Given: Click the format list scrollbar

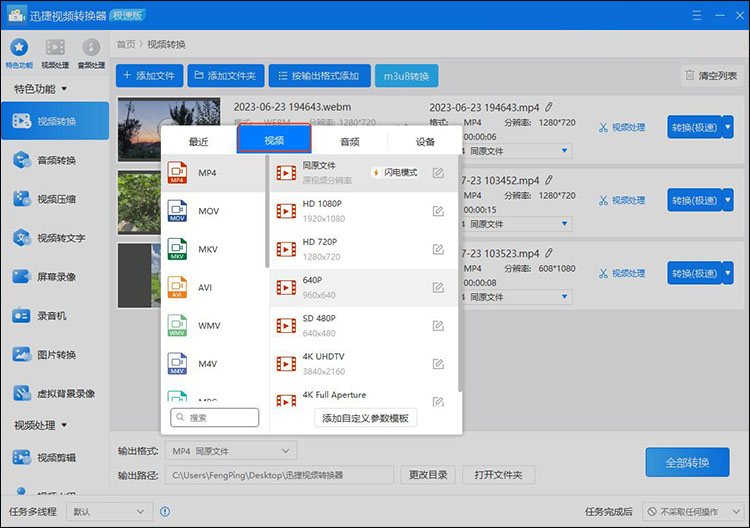Looking at the screenshot, I should pos(267,210).
